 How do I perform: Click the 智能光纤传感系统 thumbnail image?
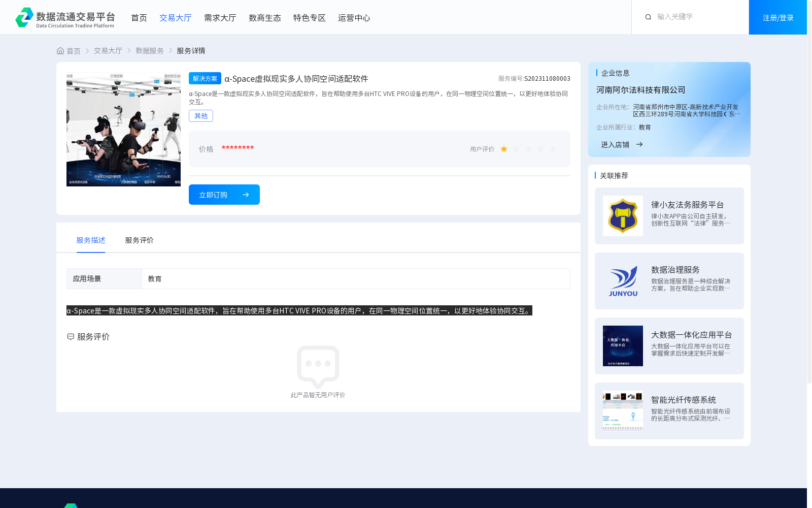pyautogui.click(x=623, y=411)
